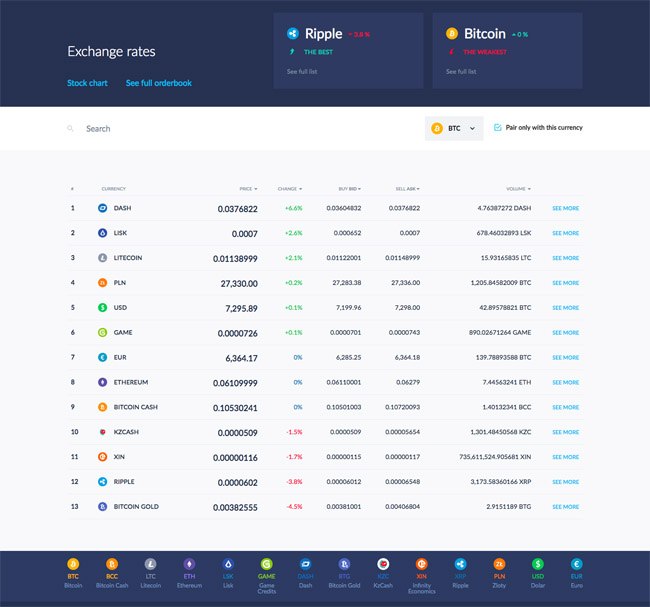
Task: Click the ETHEREUM currency name
Action: click(x=131, y=382)
